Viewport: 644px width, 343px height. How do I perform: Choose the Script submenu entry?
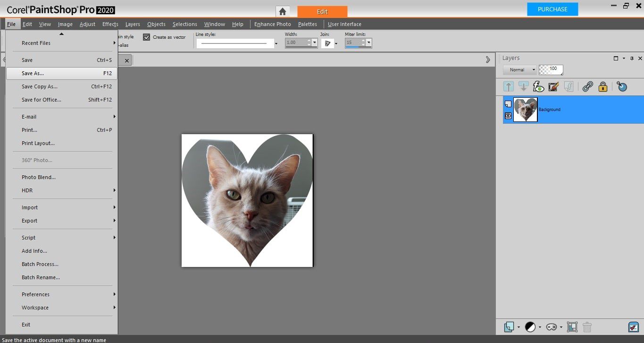click(61, 238)
